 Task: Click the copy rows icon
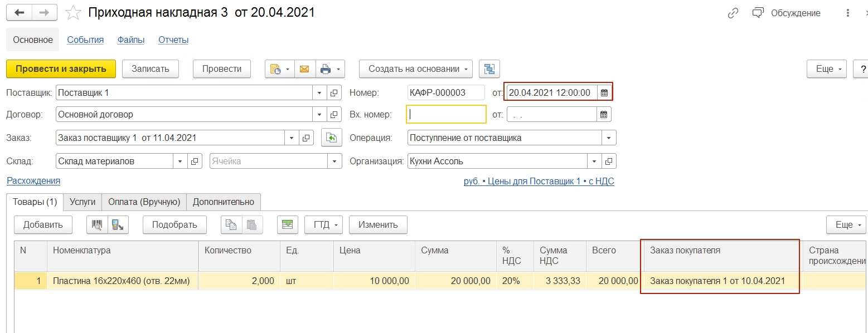(231, 225)
